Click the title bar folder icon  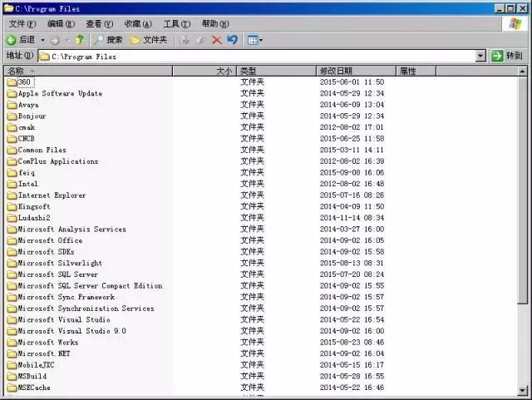[x=9, y=8]
